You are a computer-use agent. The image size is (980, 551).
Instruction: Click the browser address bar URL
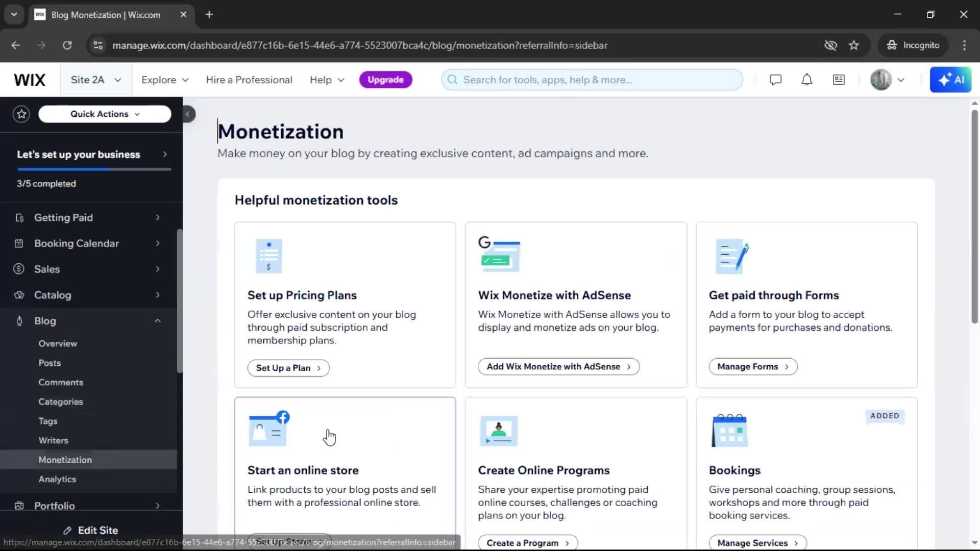[360, 45]
